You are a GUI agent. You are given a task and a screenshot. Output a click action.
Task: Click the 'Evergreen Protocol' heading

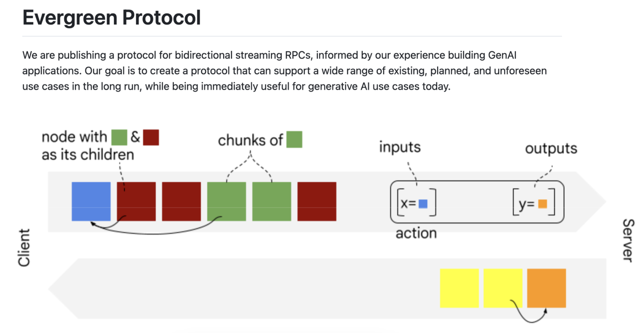(112, 17)
